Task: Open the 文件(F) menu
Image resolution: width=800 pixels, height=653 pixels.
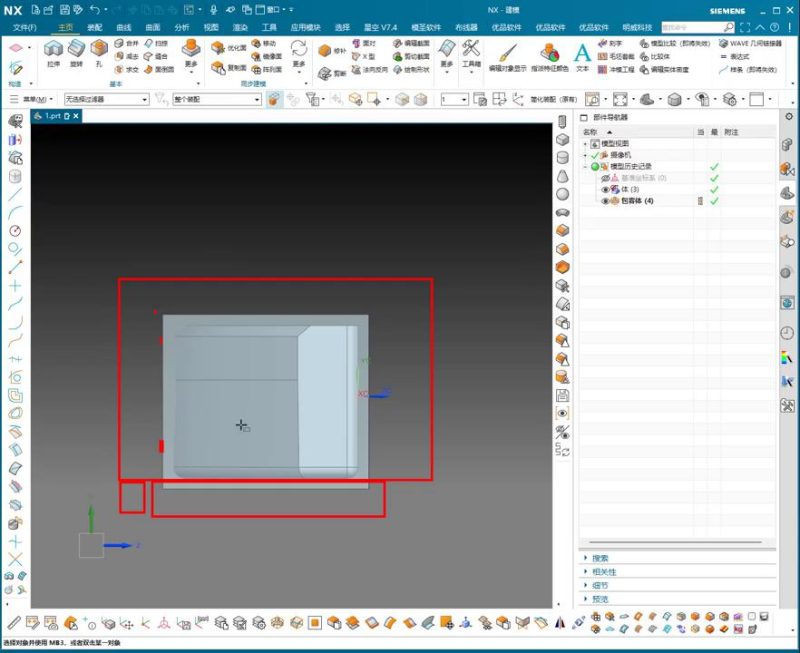Action: point(24,27)
